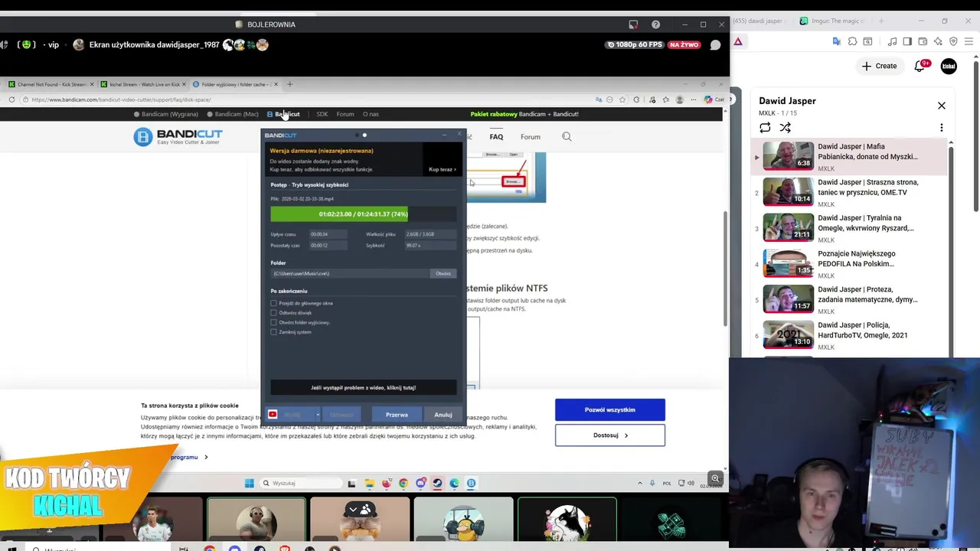Play 'Straszna strona, taniec w prysznicu' video
This screenshot has height=551, width=980.
850,192
